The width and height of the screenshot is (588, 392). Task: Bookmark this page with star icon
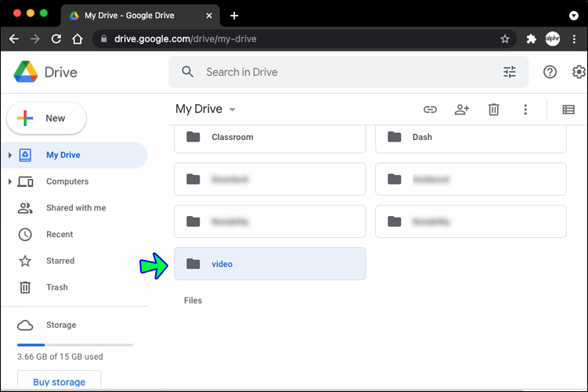tap(505, 38)
